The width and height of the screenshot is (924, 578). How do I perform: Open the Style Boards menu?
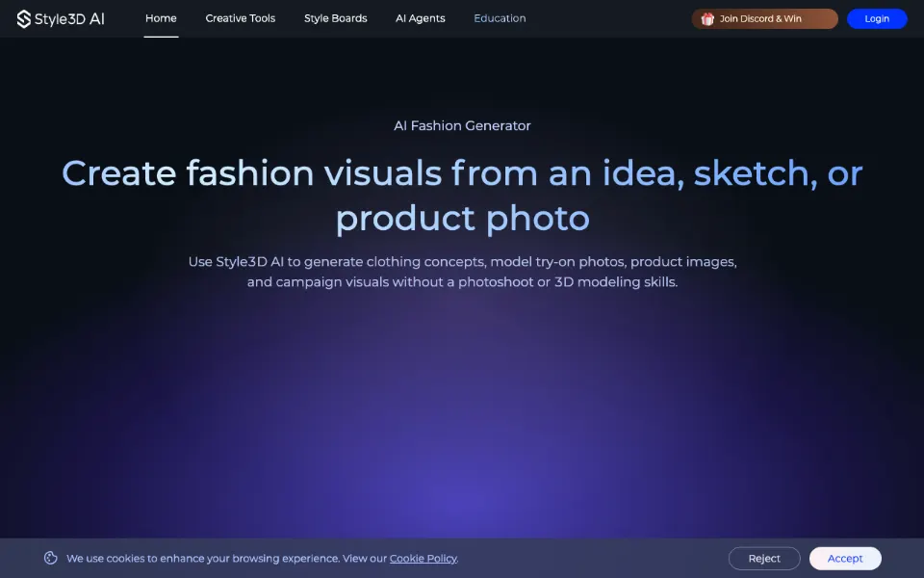pos(335,18)
